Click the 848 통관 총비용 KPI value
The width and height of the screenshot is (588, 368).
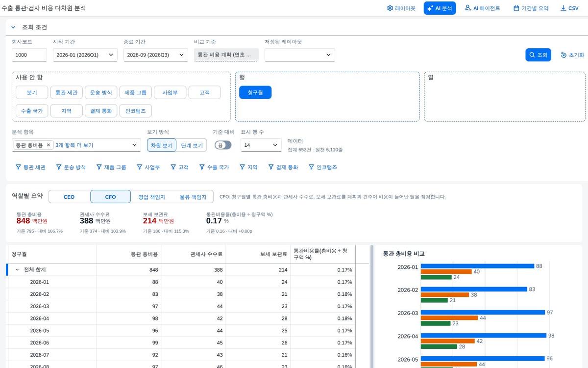pyautogui.click(x=23, y=221)
